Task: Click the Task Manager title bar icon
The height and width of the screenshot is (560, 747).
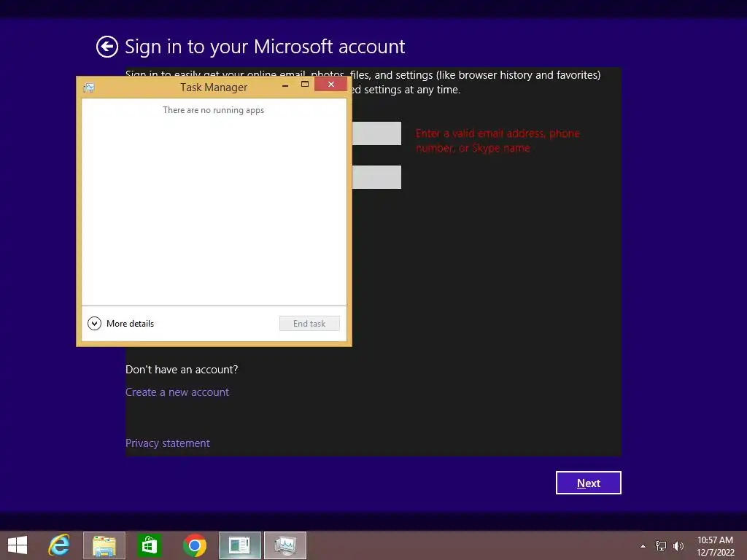Action: pyautogui.click(x=89, y=87)
